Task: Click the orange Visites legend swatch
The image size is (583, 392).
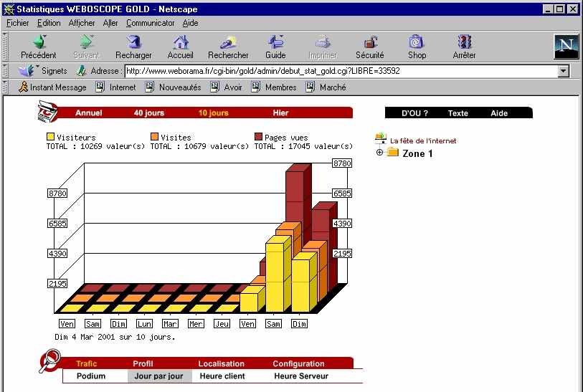Action: coord(154,137)
